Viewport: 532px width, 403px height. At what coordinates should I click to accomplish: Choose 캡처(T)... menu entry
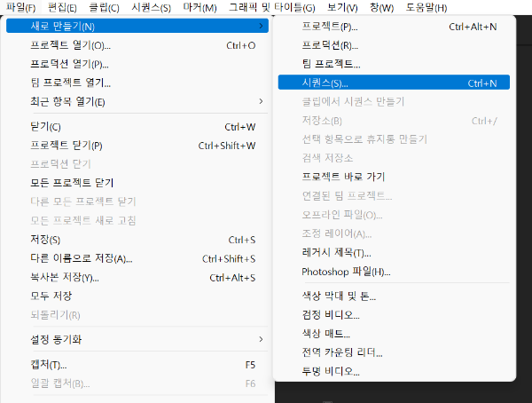[x=137, y=365]
